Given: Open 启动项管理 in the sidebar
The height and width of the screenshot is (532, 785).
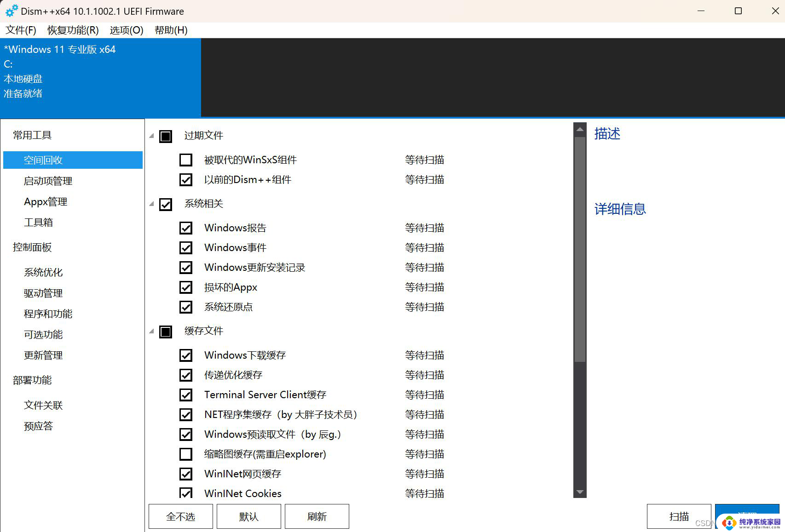Looking at the screenshot, I should pos(48,181).
